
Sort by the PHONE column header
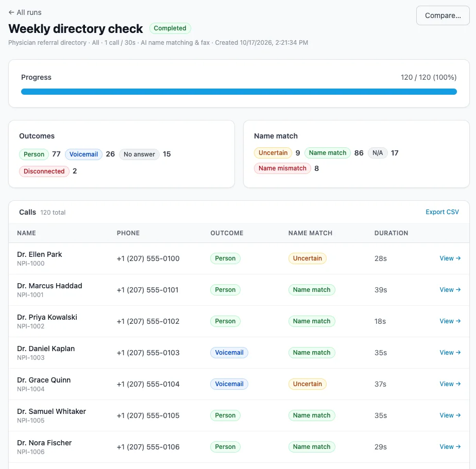[x=128, y=233]
